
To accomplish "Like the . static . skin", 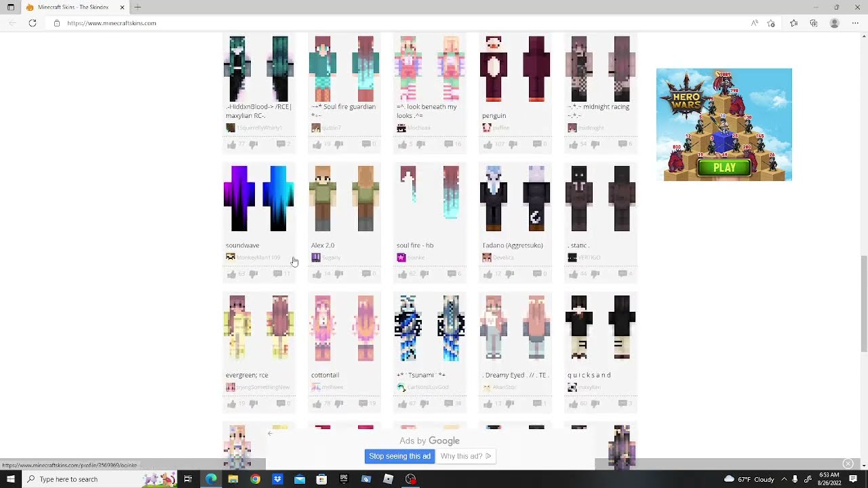I will 574,274.
